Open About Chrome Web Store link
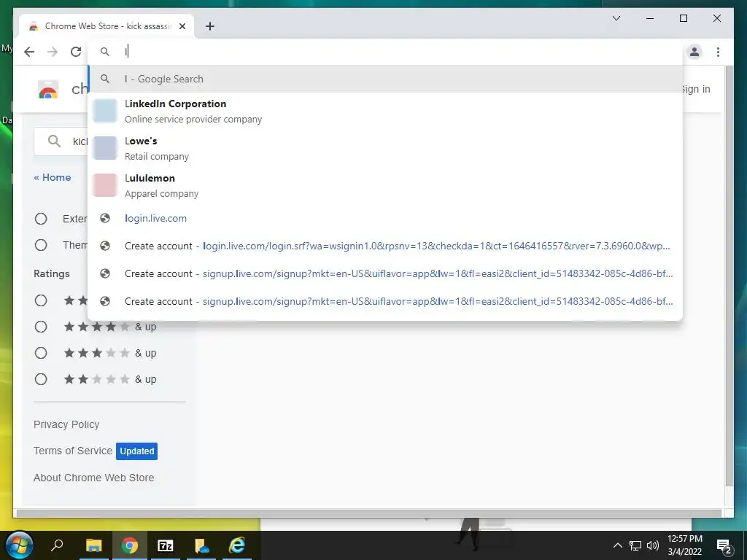The width and height of the screenshot is (747, 560). 94,478
